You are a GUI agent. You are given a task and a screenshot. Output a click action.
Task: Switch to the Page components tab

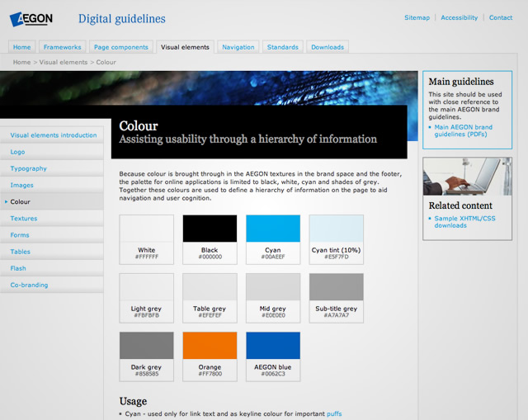click(121, 47)
